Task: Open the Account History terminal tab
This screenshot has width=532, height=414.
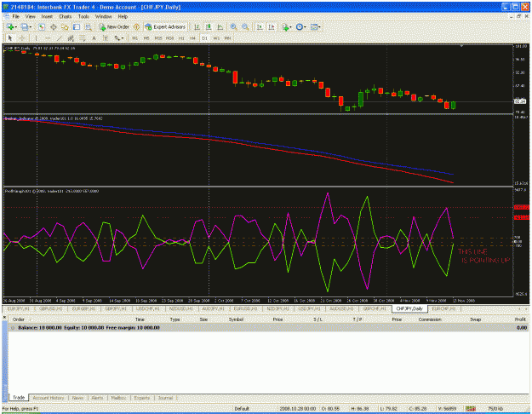Action: [49, 398]
